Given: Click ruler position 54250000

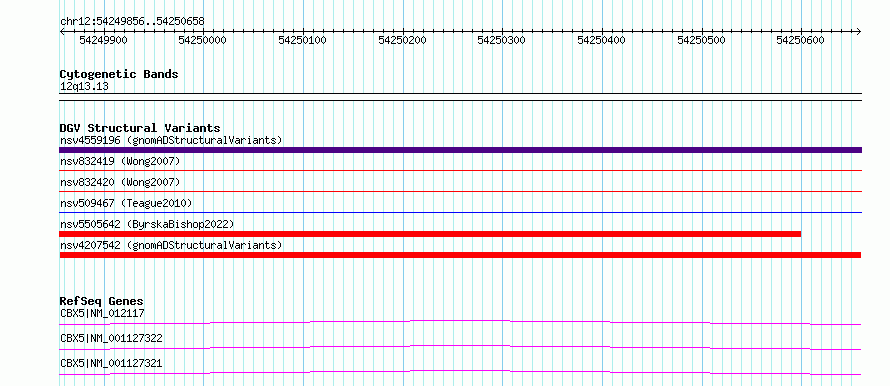Looking at the screenshot, I should pyautogui.click(x=203, y=40).
